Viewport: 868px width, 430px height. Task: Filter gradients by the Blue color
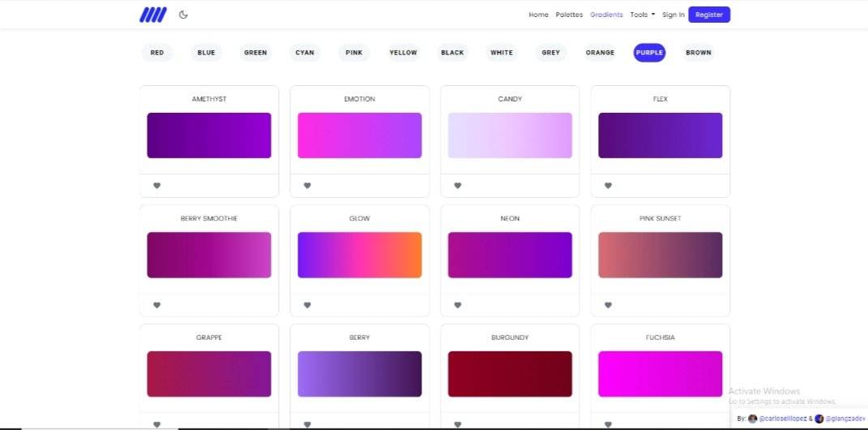pyautogui.click(x=206, y=53)
